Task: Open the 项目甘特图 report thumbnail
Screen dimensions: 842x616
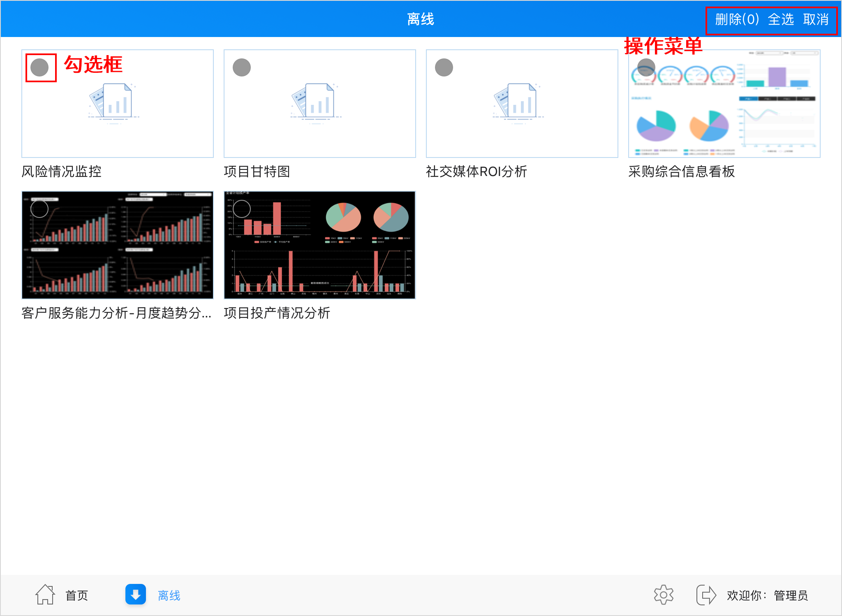Action: click(320, 104)
